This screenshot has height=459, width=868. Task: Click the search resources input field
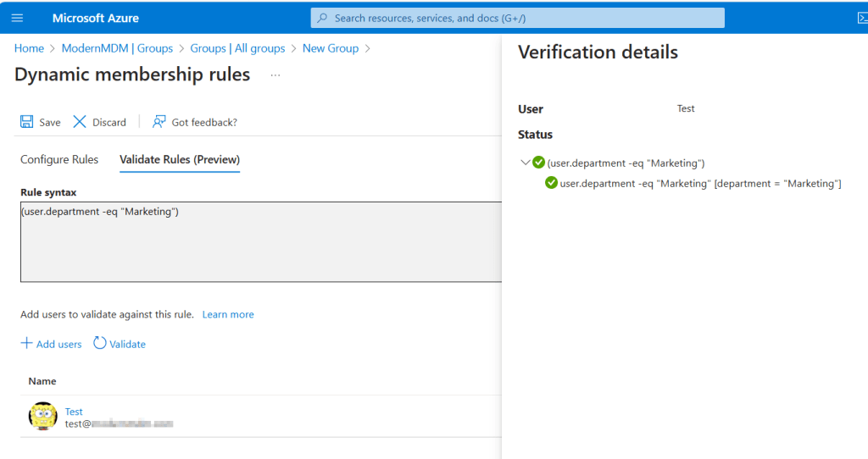(x=517, y=18)
